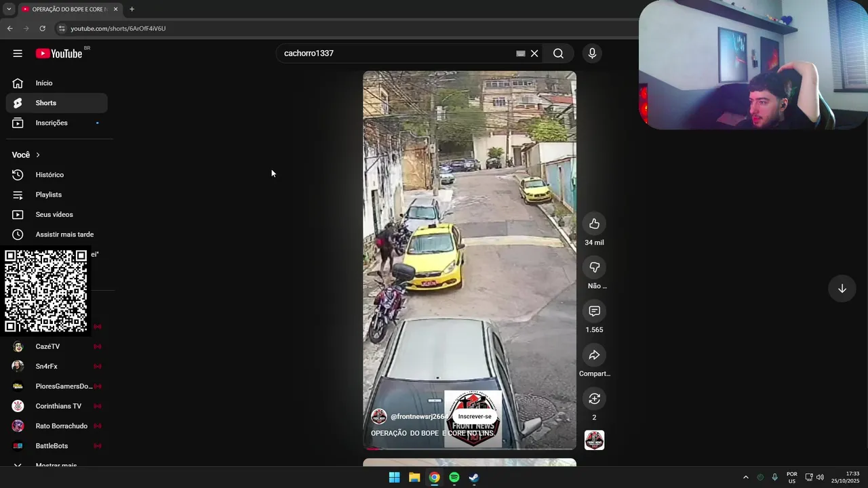868x488 pixels.
Task: Open the next Short preview below
Action: 469,462
